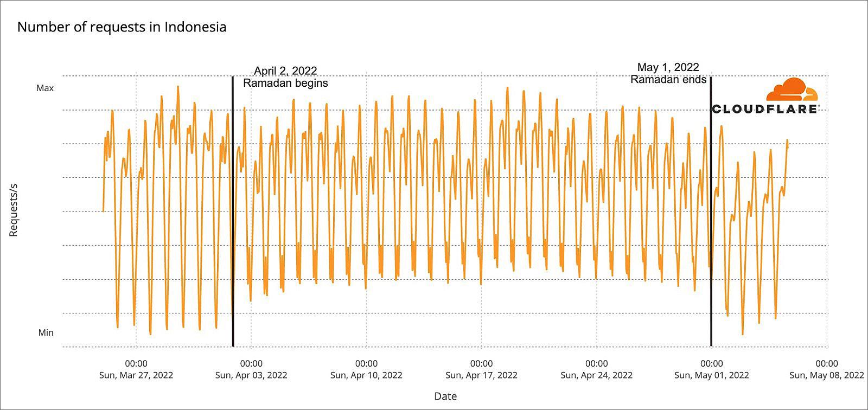Image resolution: width=868 pixels, height=410 pixels.
Task: Select the 'Number of requests in Indonesia' title
Action: pyautogui.click(x=122, y=27)
